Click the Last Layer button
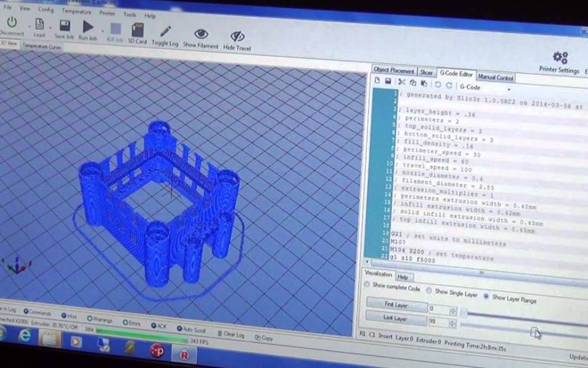Screen dimensions: 588x368 click(396, 318)
